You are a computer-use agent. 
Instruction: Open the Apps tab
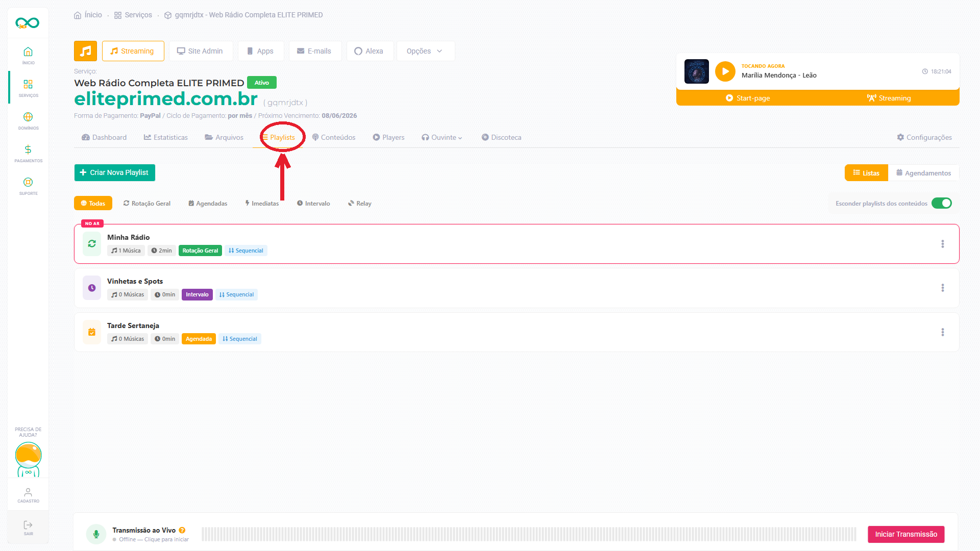pyautogui.click(x=260, y=51)
